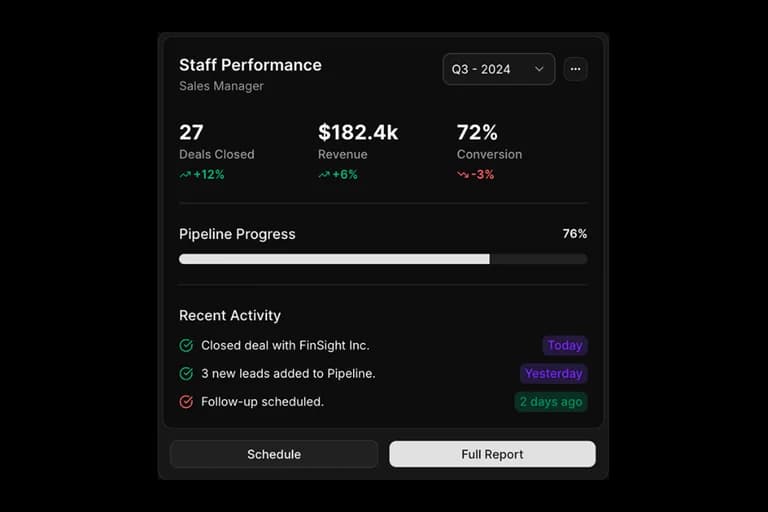Select the Today badge
The height and width of the screenshot is (512, 768).
565,345
